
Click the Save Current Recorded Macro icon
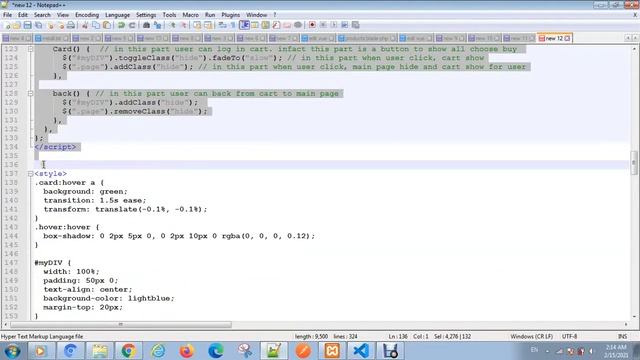coord(356,25)
